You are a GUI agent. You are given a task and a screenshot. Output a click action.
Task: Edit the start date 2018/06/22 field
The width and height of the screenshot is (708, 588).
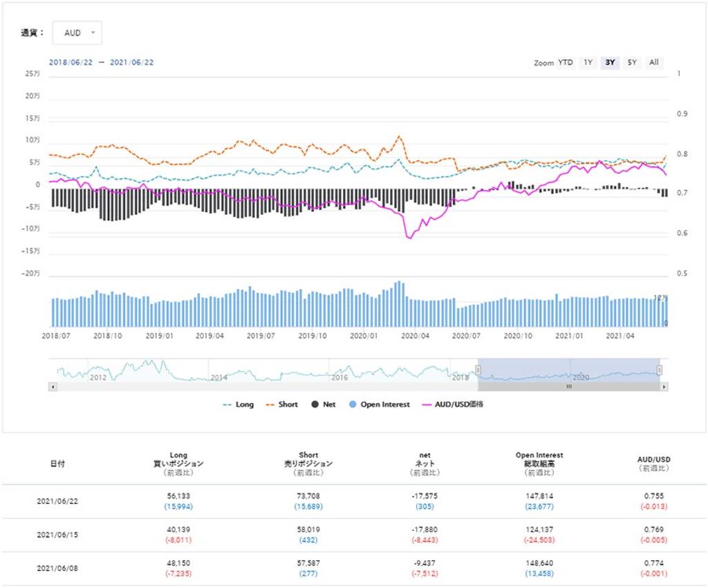coord(71,62)
